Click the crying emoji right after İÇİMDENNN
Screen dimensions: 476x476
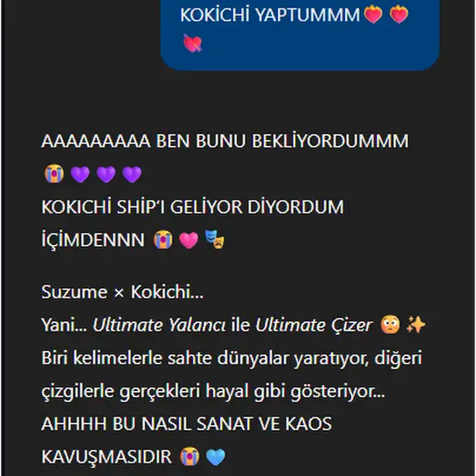click(163, 239)
